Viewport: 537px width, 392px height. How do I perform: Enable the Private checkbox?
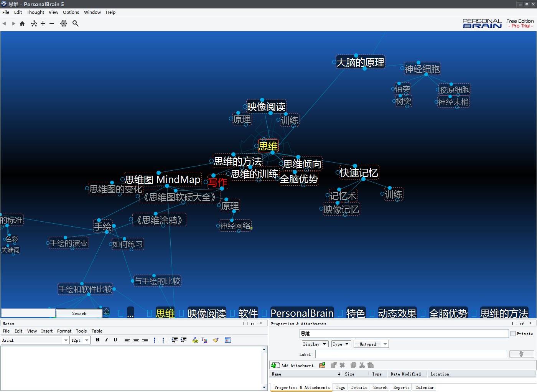[513, 334]
